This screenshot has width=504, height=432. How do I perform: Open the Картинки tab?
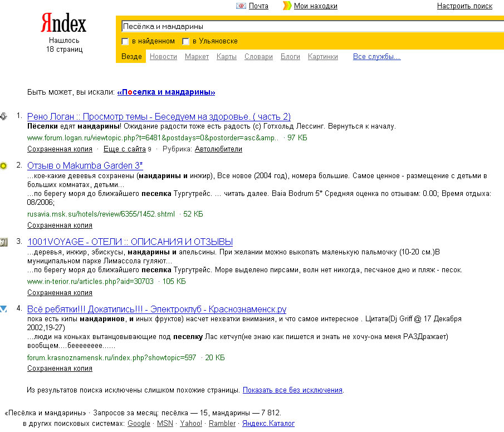coord(322,57)
